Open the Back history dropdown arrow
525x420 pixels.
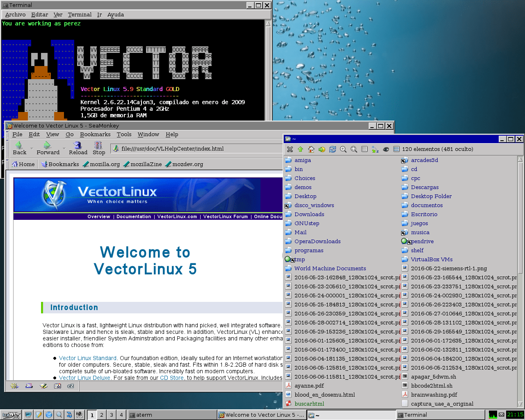pyautogui.click(x=32, y=148)
